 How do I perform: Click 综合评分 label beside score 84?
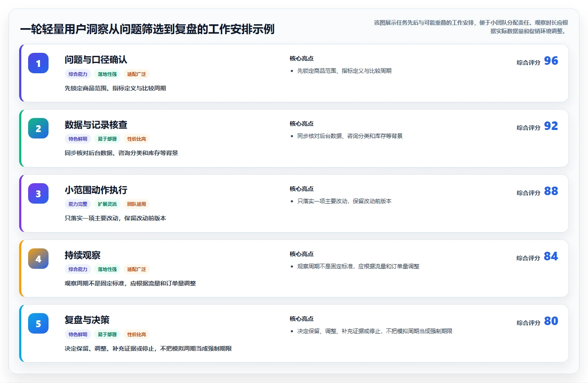click(x=528, y=258)
